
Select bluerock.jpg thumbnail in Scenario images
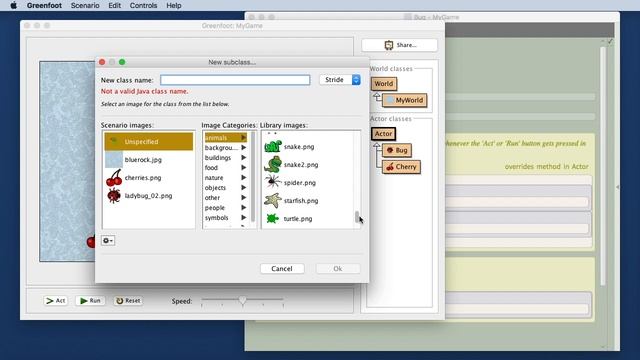tap(113, 160)
